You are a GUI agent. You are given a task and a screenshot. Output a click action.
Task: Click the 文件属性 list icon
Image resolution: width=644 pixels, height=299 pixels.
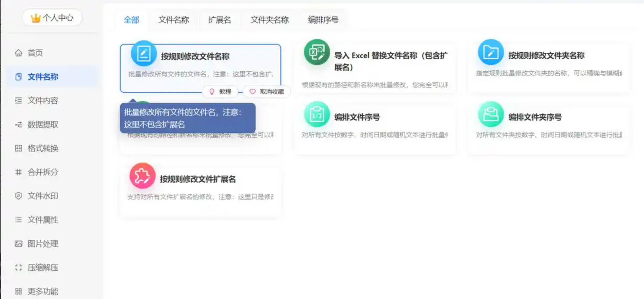click(18, 220)
